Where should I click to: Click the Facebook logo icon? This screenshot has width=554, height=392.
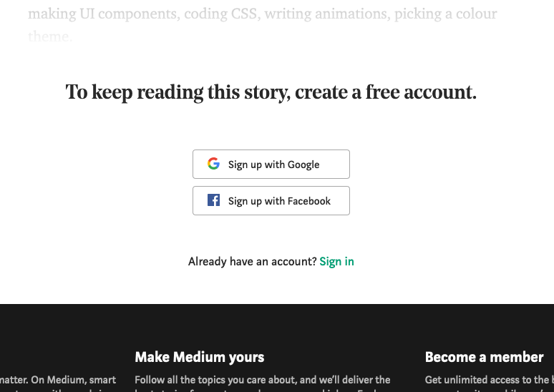click(x=213, y=200)
